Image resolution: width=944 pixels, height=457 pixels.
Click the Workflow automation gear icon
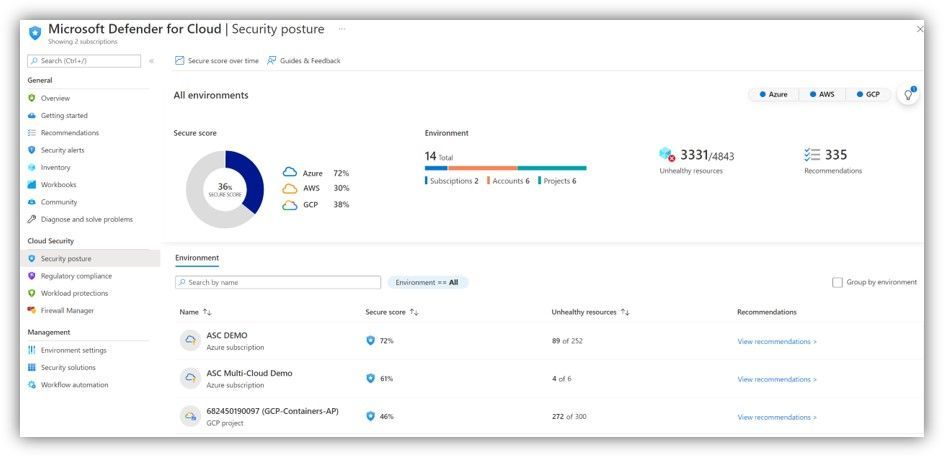click(32, 385)
